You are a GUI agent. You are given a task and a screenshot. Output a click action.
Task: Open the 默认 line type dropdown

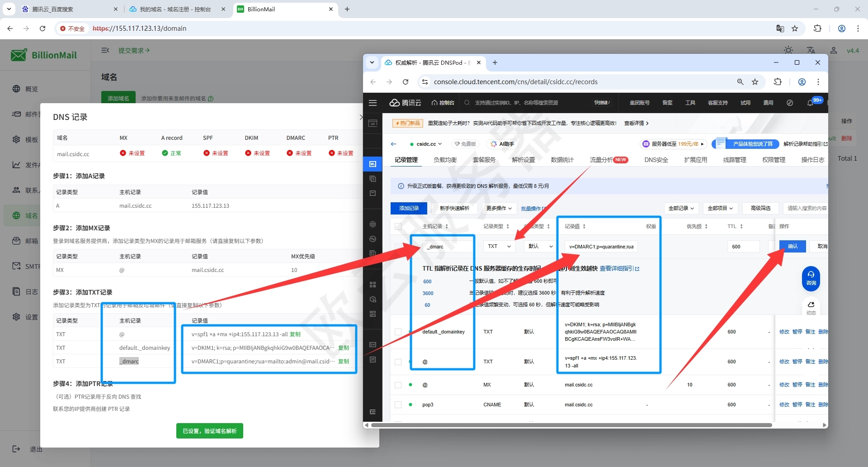(540, 246)
